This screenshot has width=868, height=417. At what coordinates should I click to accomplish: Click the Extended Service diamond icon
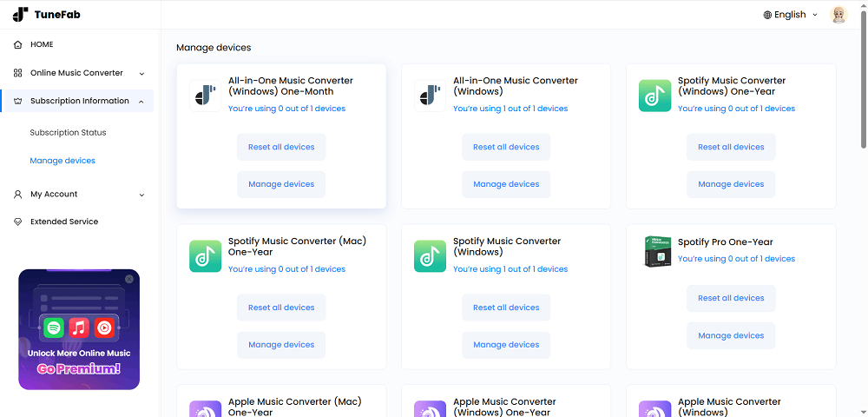click(x=17, y=222)
